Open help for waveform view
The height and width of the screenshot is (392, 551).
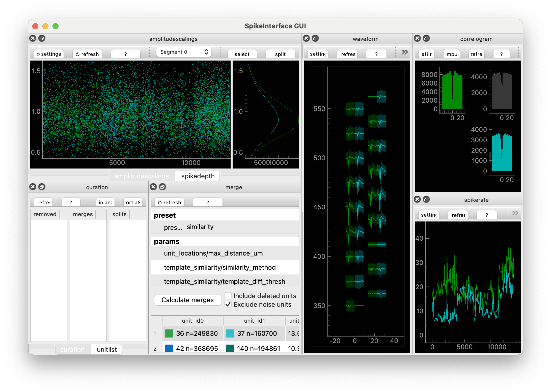click(376, 54)
